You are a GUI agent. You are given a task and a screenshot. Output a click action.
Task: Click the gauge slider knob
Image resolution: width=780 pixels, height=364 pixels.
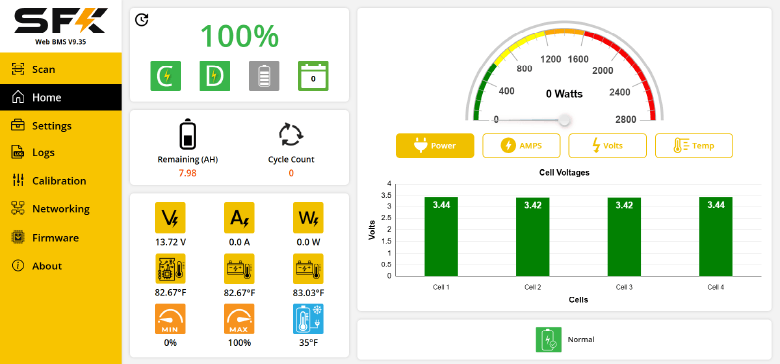click(x=564, y=120)
